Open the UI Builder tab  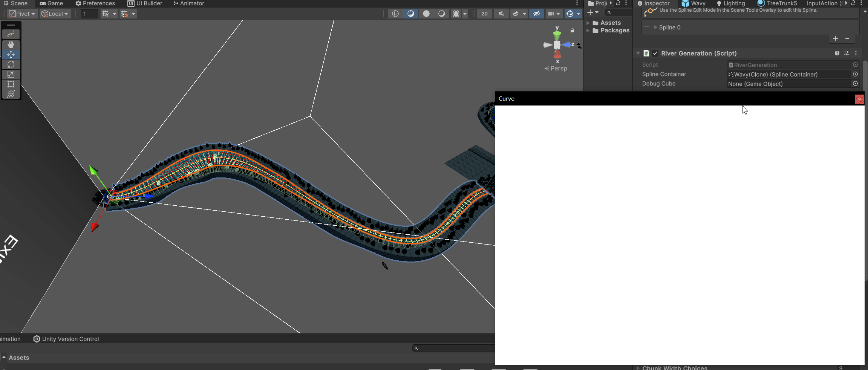point(145,3)
